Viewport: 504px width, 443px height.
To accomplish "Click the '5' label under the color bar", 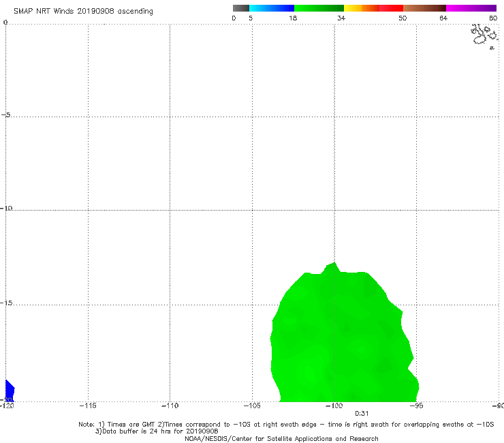I will click(251, 18).
